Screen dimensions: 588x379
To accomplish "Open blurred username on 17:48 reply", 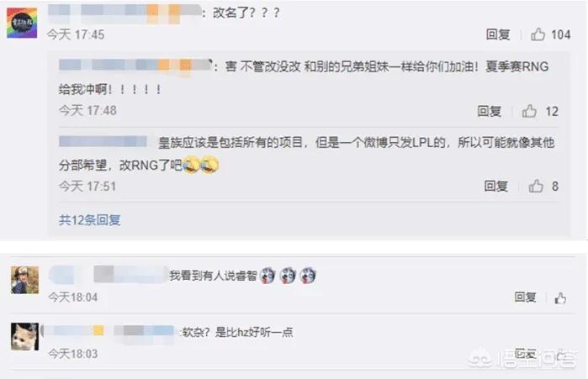I will coord(135,66).
